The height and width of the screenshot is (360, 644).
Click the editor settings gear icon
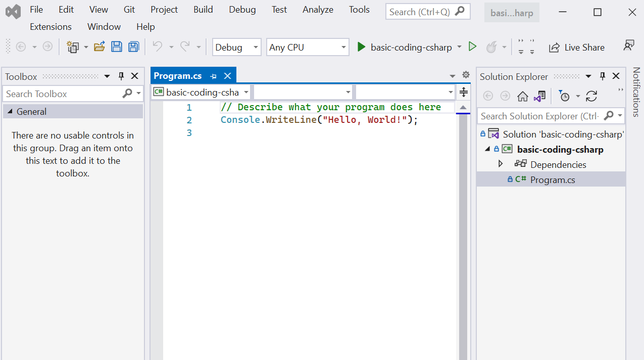tap(466, 75)
